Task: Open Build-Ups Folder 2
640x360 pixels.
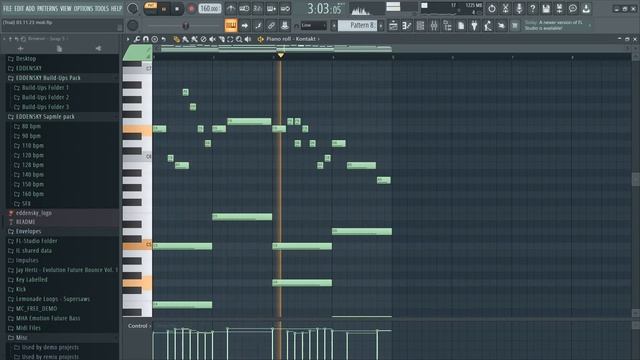Action: pos(45,98)
